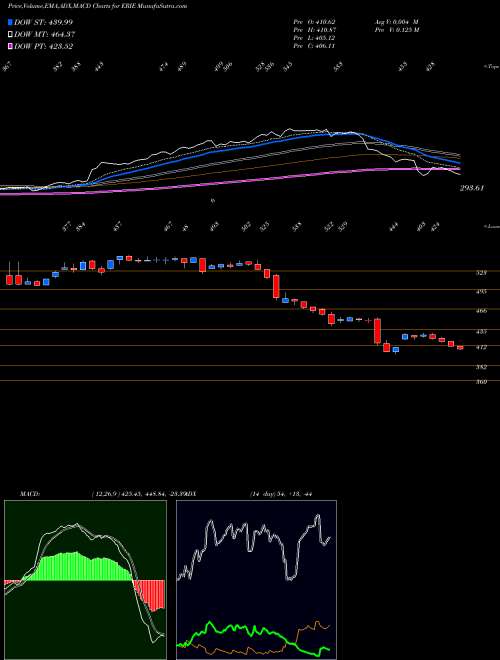
Task: Select the previous High value 410.87
Action: [x=314, y=30]
